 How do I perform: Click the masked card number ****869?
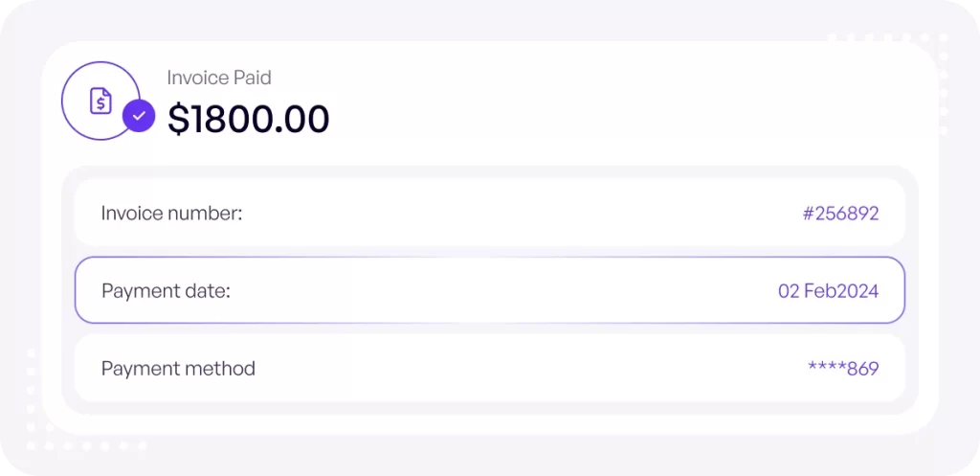[x=843, y=369]
